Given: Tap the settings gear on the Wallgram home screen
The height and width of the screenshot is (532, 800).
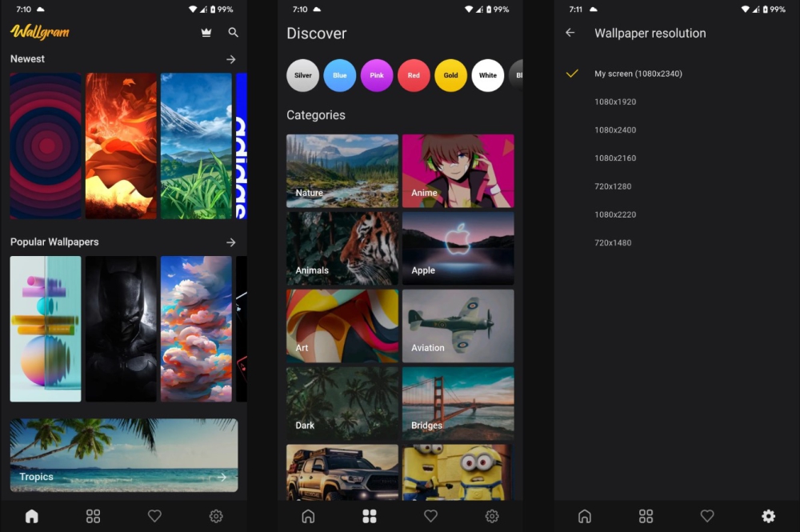Looking at the screenshot, I should [x=216, y=516].
